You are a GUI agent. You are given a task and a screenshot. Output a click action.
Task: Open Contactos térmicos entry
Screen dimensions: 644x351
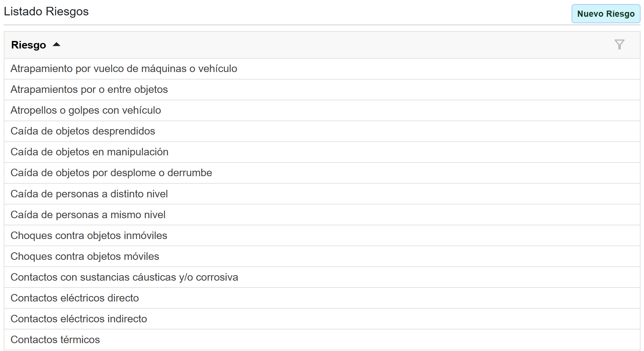55,340
